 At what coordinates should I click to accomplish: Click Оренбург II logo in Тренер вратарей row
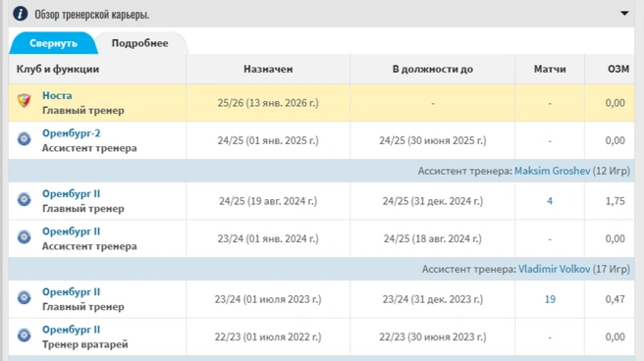(24, 335)
